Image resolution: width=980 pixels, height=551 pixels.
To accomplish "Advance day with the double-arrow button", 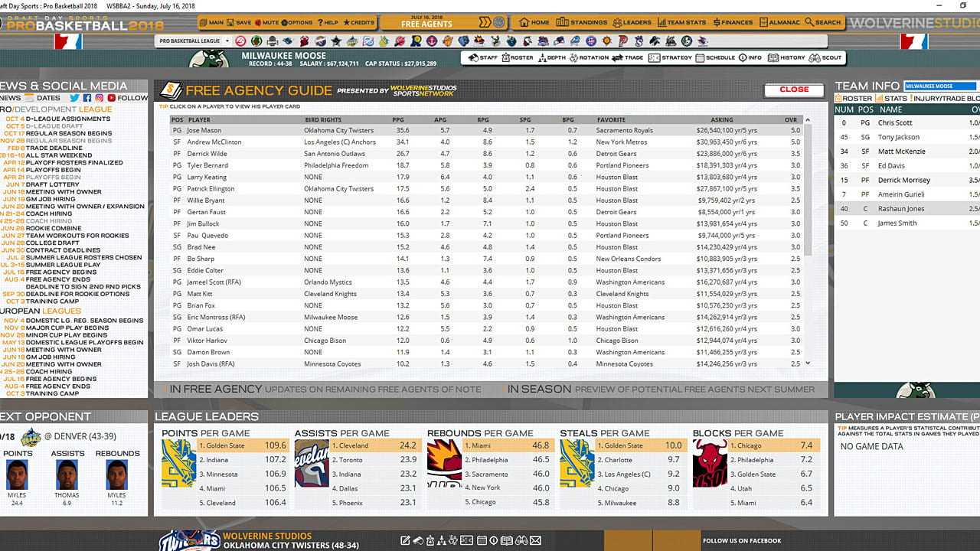I will (483, 22).
